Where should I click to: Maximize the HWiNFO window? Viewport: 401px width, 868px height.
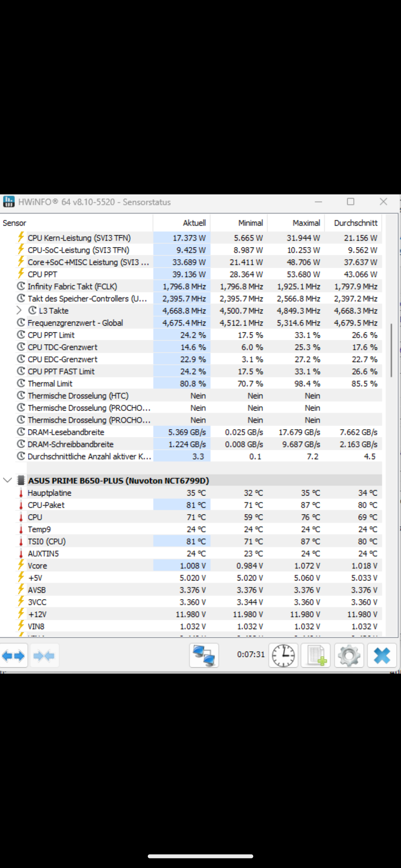351,202
